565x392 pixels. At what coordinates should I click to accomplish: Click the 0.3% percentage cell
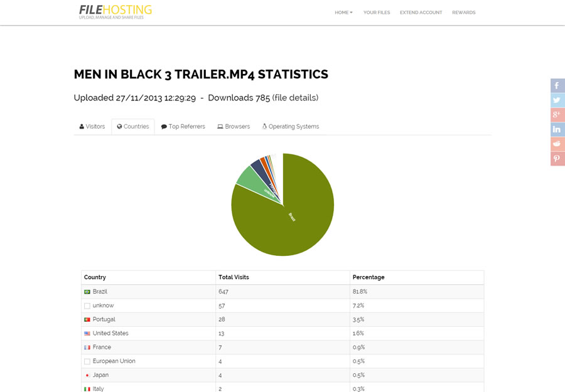tap(358, 389)
